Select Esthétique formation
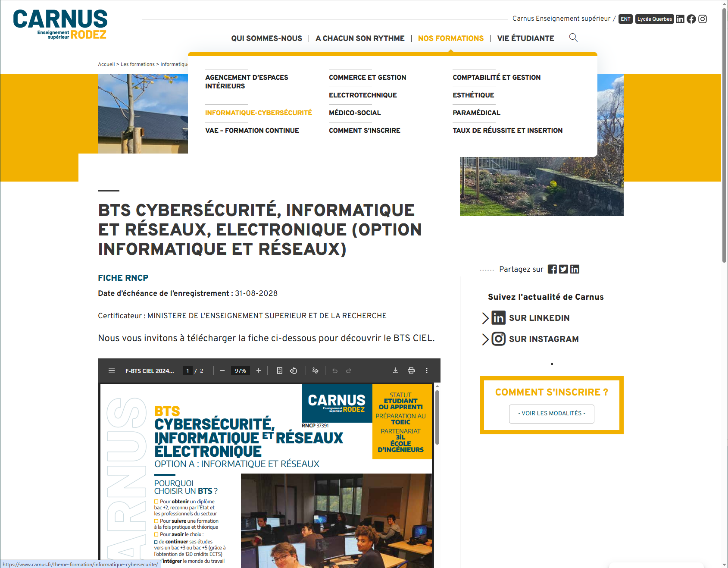Image resolution: width=728 pixels, height=568 pixels. 473,95
